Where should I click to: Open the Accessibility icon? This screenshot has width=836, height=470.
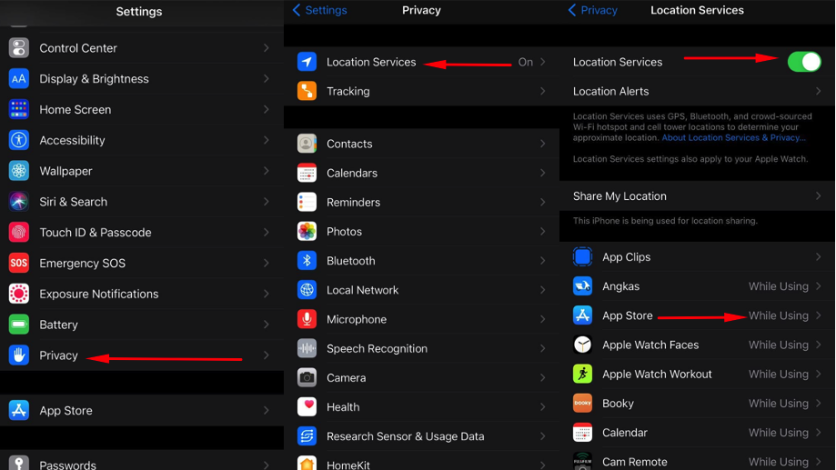pyautogui.click(x=19, y=140)
